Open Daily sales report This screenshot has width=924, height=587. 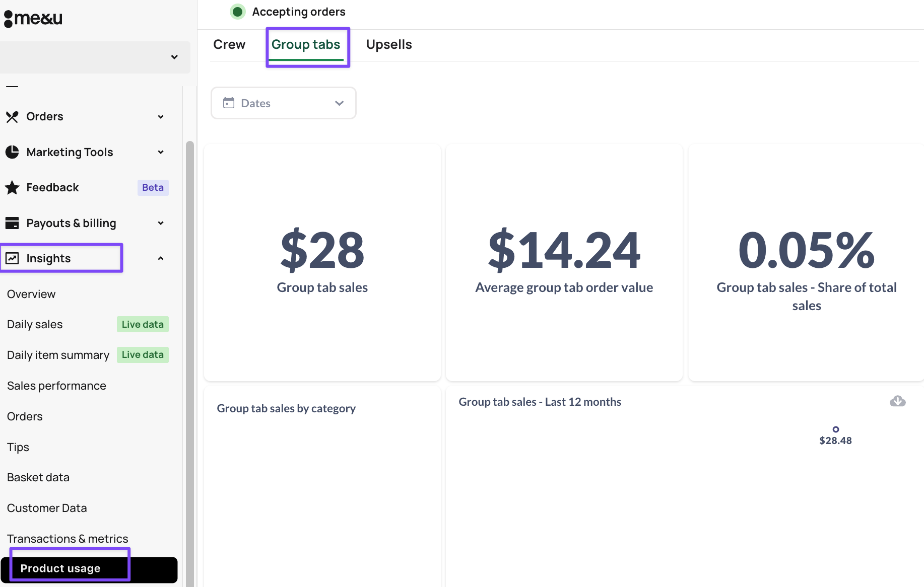35,325
